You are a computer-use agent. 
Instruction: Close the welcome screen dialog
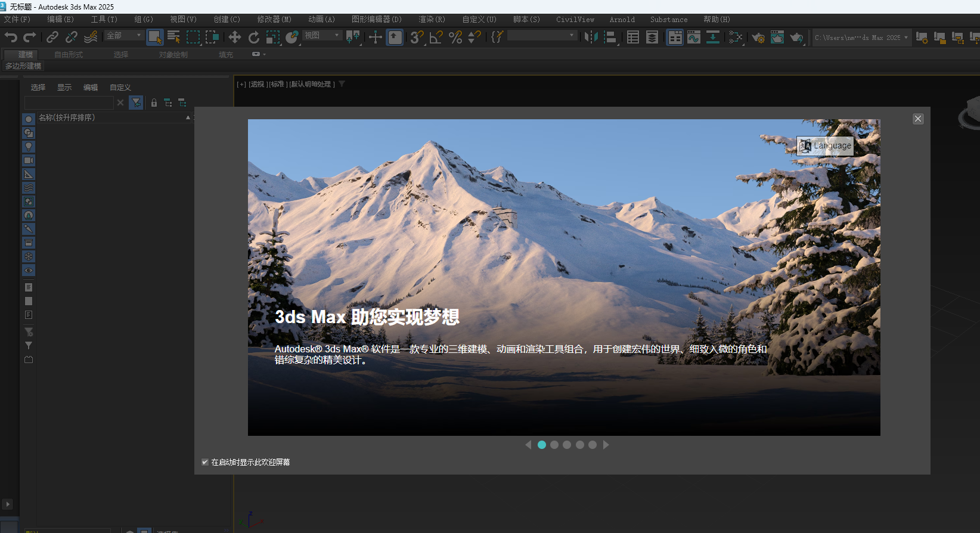(918, 119)
